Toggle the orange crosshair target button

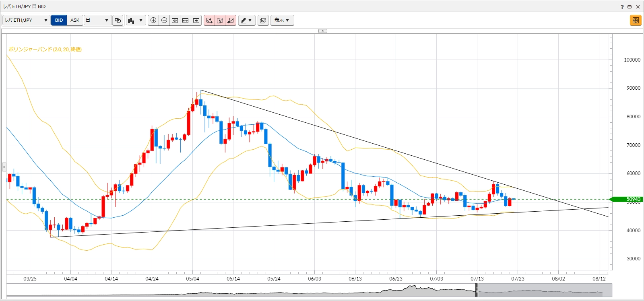pos(636,20)
